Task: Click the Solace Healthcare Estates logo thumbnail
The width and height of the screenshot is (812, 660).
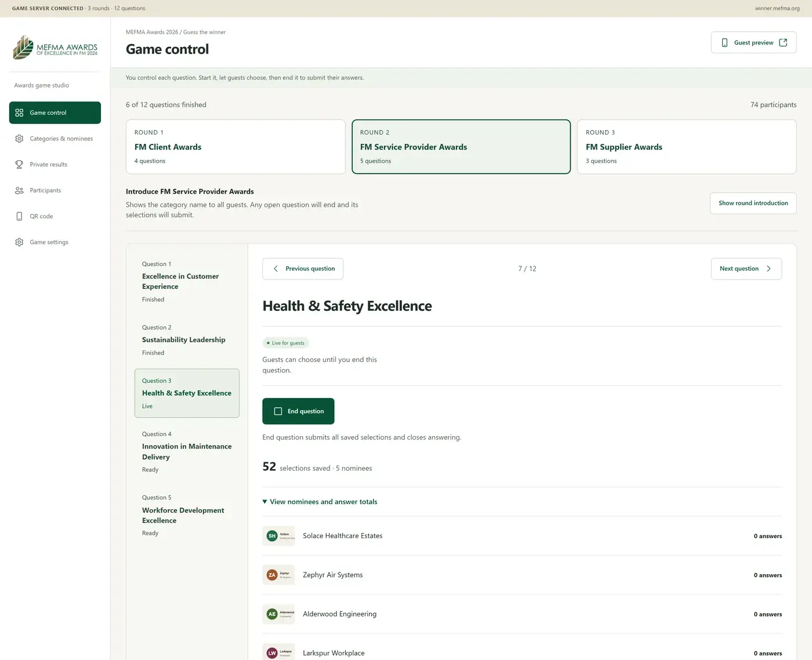Action: point(278,536)
